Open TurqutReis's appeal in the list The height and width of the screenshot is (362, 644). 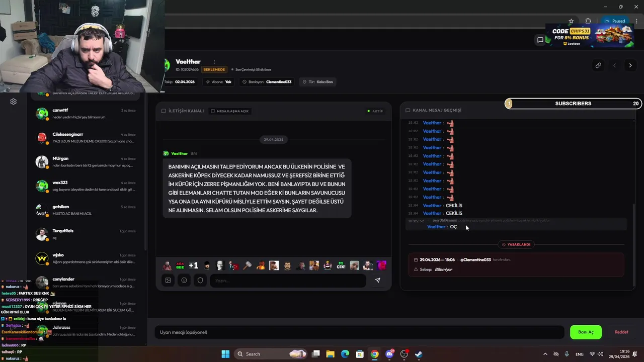[86, 234]
